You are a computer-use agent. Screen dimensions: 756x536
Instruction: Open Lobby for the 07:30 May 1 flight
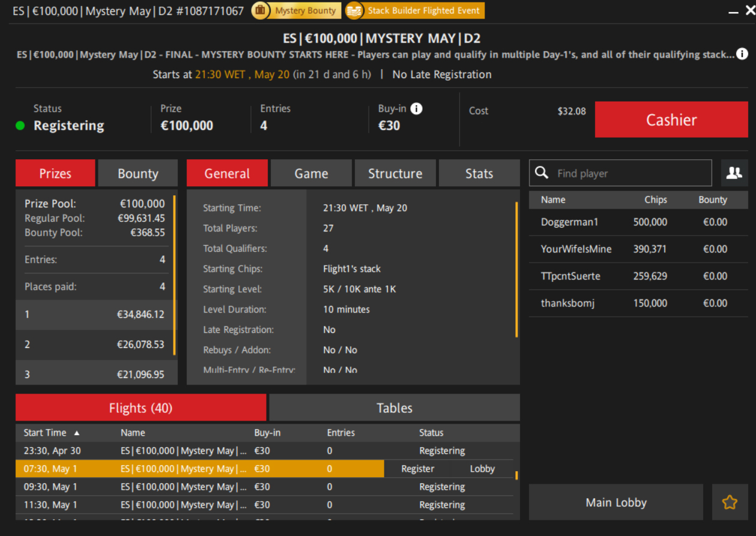pos(482,469)
